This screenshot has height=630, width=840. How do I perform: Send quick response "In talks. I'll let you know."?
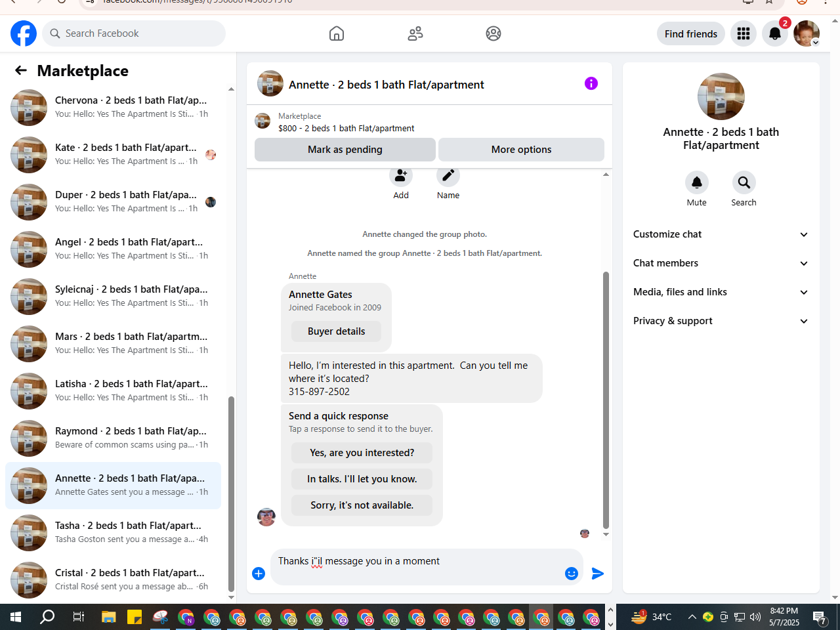[x=362, y=479]
